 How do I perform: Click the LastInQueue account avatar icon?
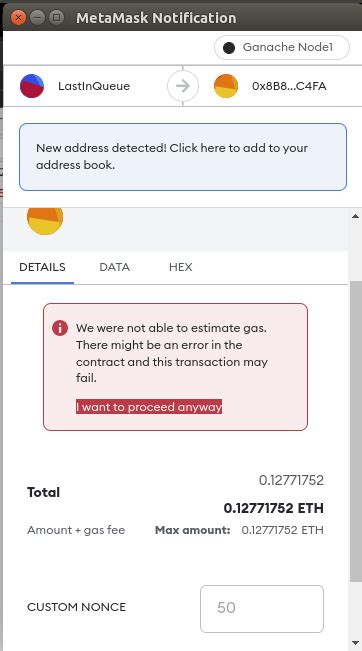tap(32, 86)
